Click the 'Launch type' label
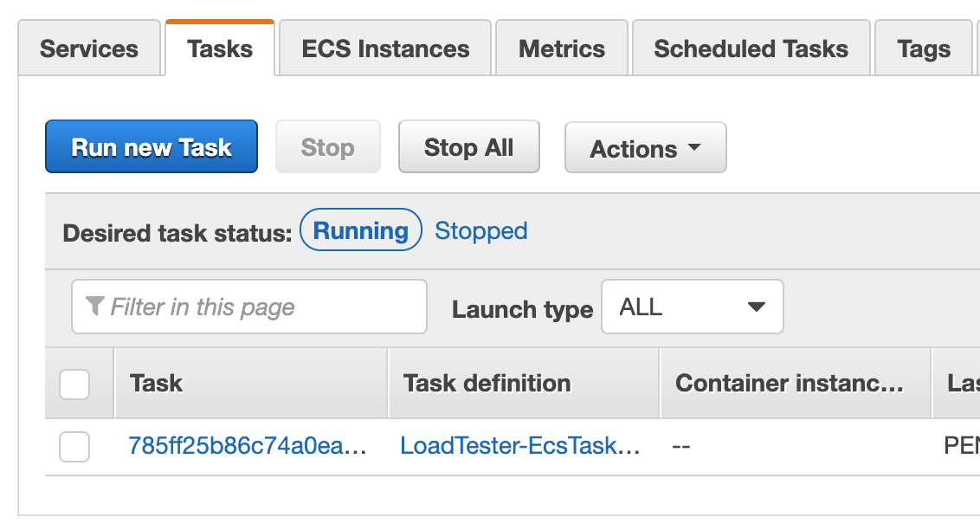The width and height of the screenshot is (980, 530). (522, 309)
